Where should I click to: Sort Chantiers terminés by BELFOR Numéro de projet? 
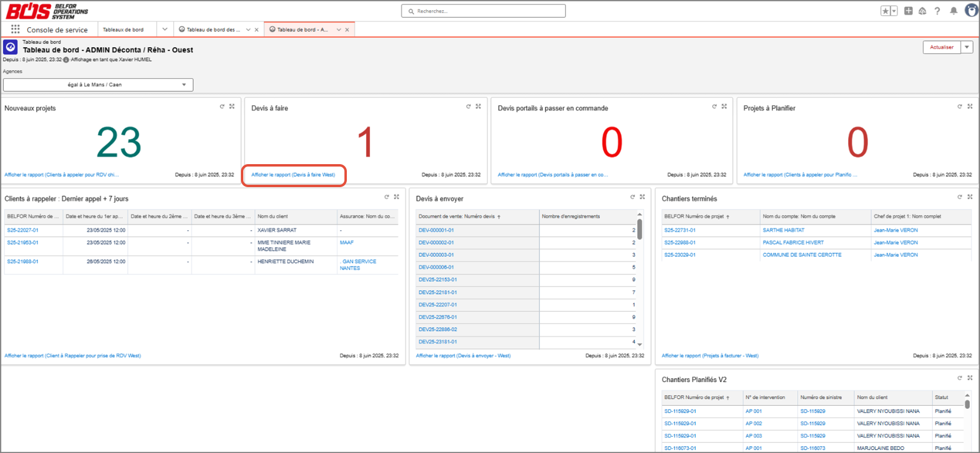(697, 216)
